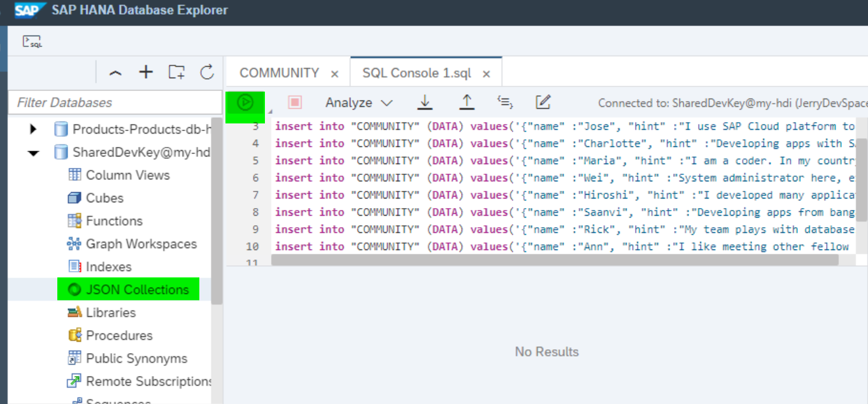Image resolution: width=868 pixels, height=404 pixels.
Task: Expand the Products-Products-db database node
Action: point(33,130)
